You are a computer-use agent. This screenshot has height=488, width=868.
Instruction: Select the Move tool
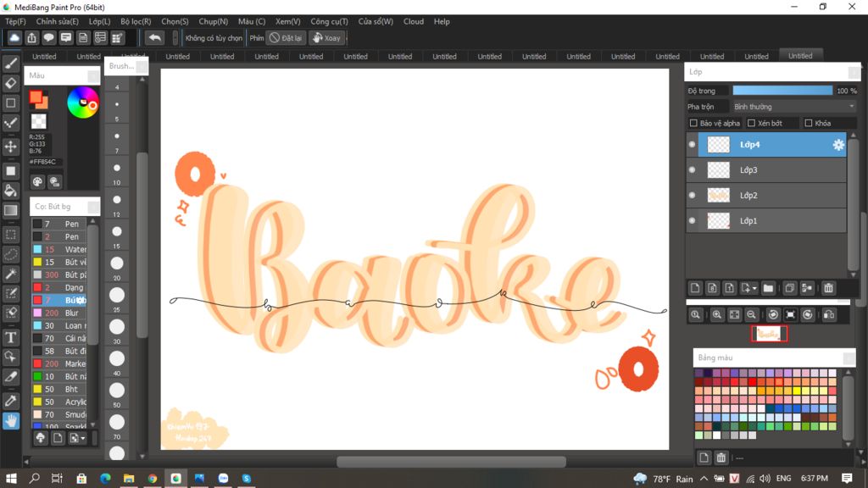[10, 147]
